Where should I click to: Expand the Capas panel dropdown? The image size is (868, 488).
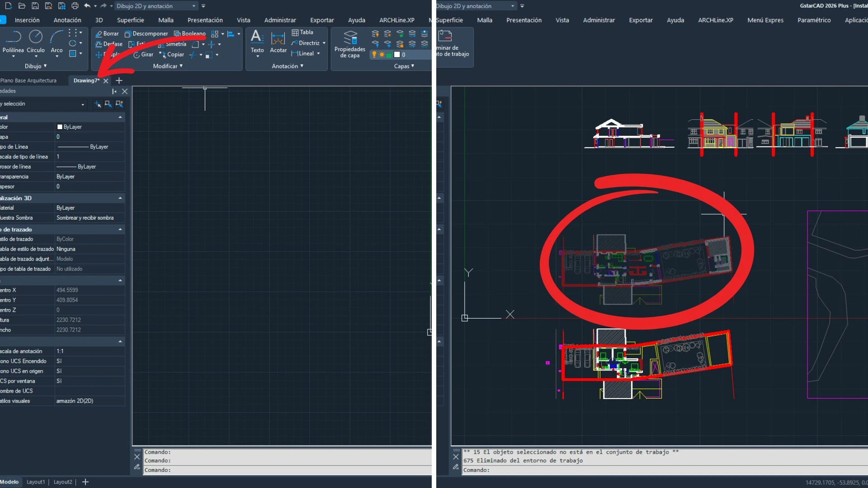404,66
